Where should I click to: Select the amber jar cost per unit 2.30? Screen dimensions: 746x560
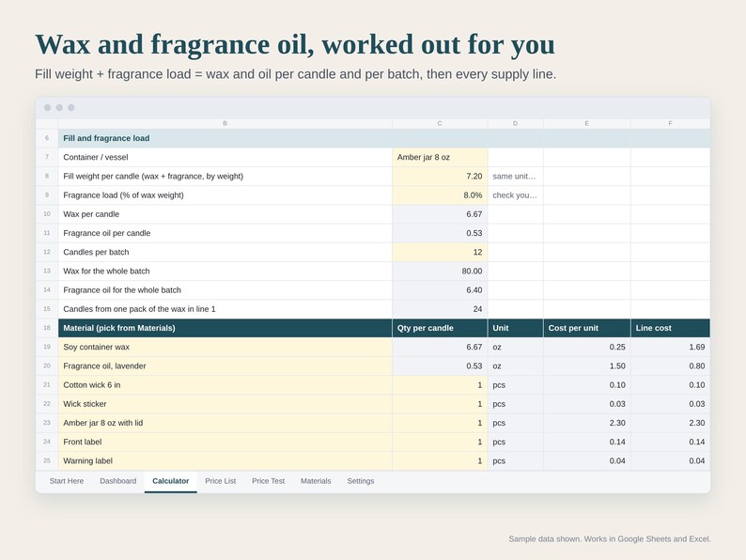[x=587, y=423]
